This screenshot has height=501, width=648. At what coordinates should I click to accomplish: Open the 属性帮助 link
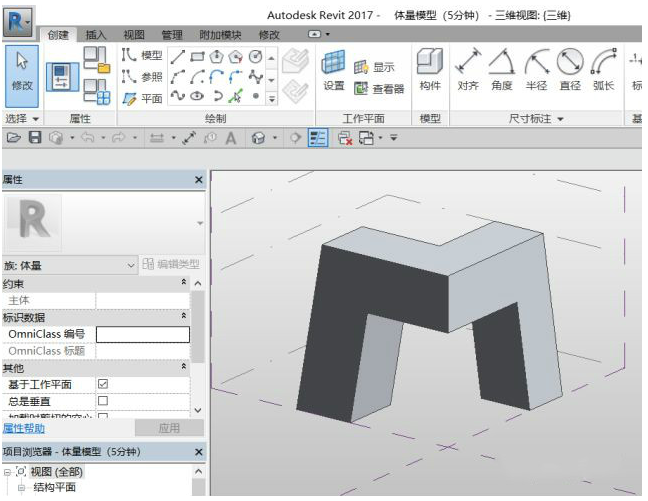24,428
